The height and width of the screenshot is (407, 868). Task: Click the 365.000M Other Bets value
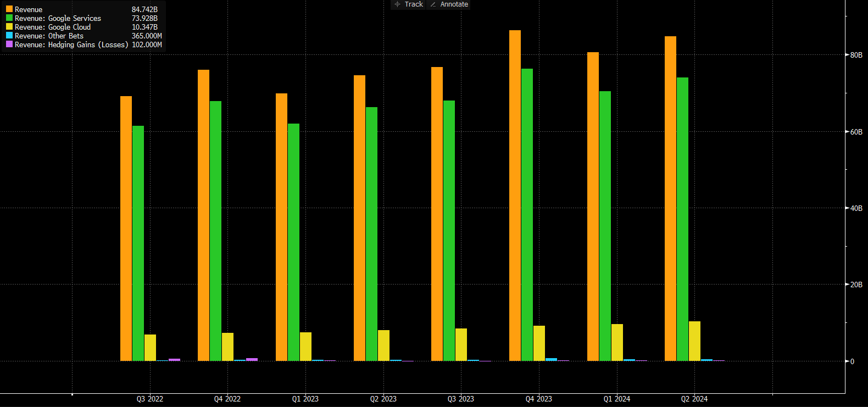(x=147, y=36)
